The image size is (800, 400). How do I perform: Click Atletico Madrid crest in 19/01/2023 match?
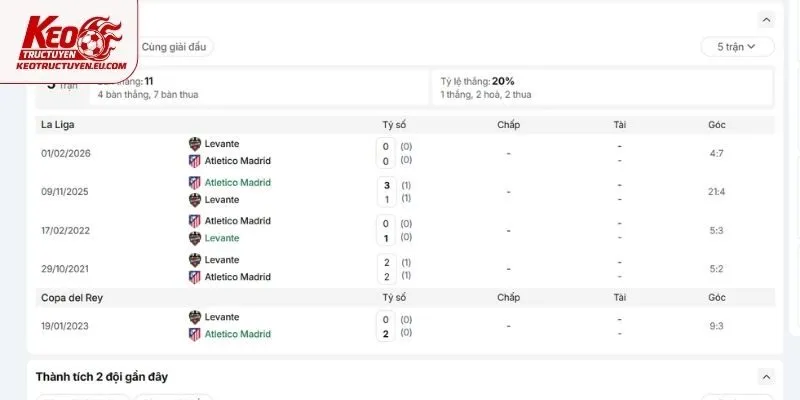pos(194,334)
